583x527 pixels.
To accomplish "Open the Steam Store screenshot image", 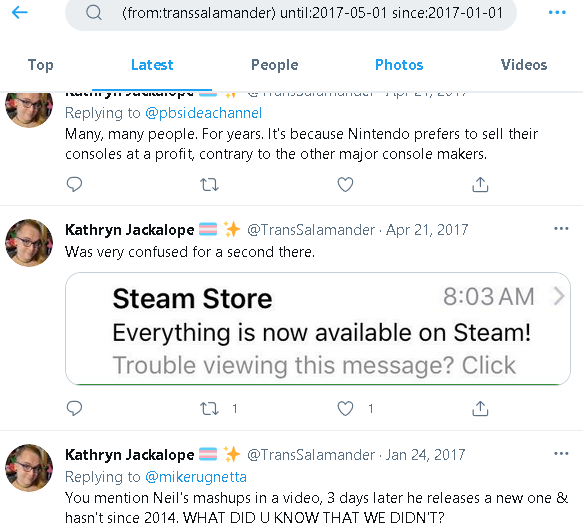I will [318, 329].
